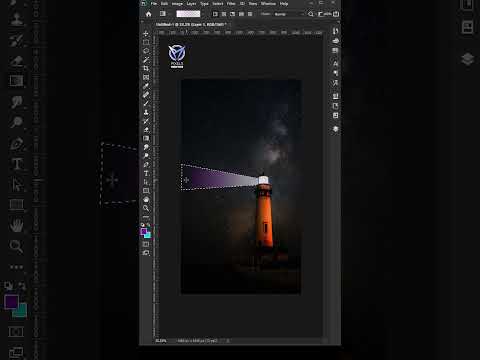Open the View menu
The width and height of the screenshot is (480, 360).
pyautogui.click(x=253, y=4)
